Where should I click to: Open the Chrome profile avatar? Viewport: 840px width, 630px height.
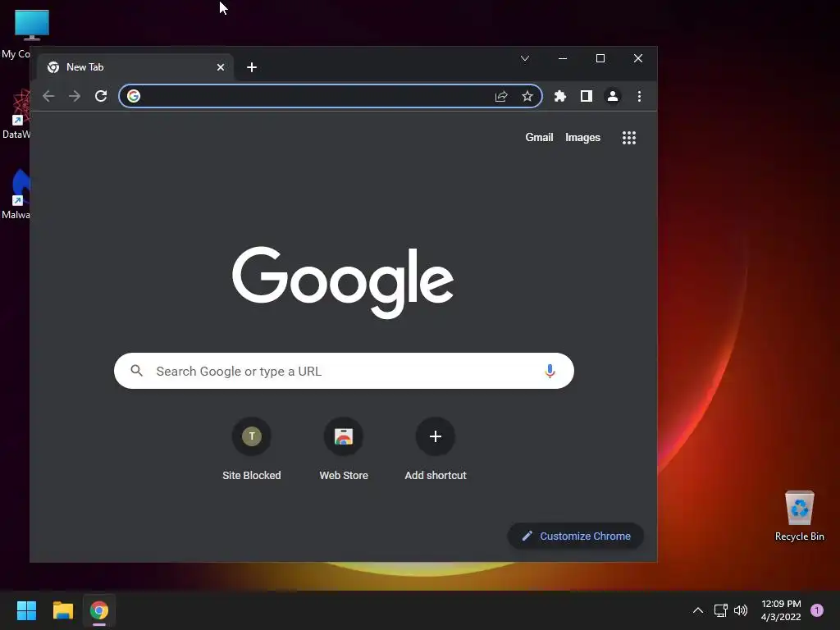point(612,96)
